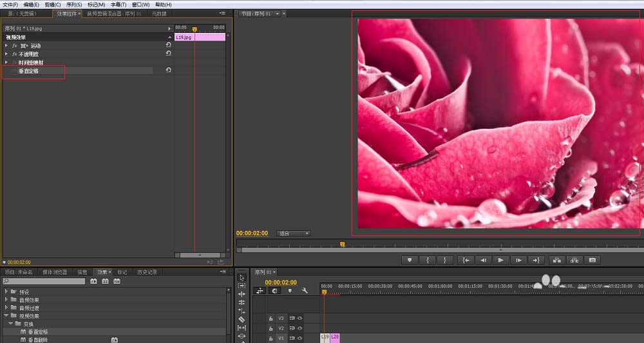Open the 适合 zoom level dropdown
Screen dimensions: 644x343
pos(294,233)
